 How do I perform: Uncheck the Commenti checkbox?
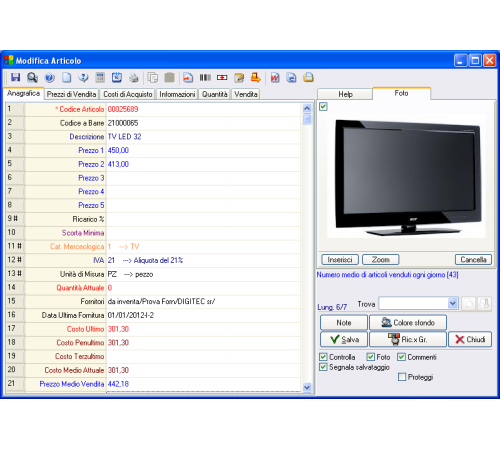click(x=401, y=357)
